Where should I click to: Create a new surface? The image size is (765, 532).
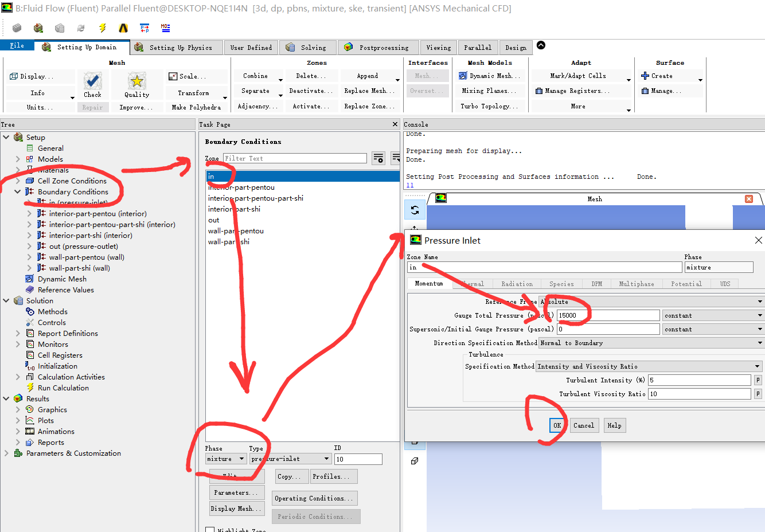(657, 76)
